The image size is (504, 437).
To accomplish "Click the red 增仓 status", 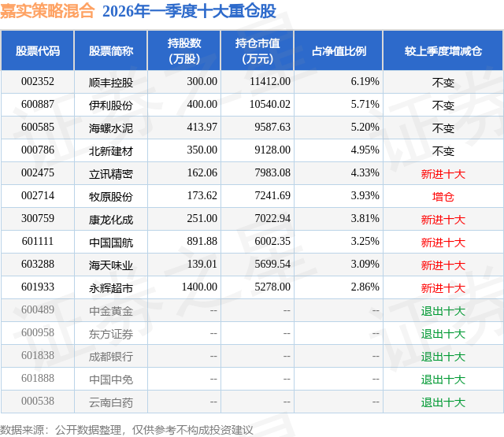I will (x=443, y=197).
